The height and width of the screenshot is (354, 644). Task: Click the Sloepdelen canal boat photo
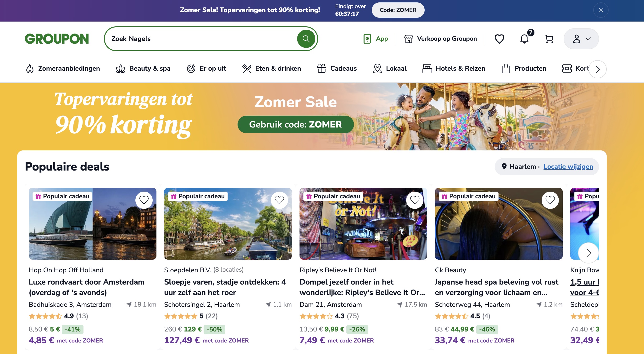228,223
